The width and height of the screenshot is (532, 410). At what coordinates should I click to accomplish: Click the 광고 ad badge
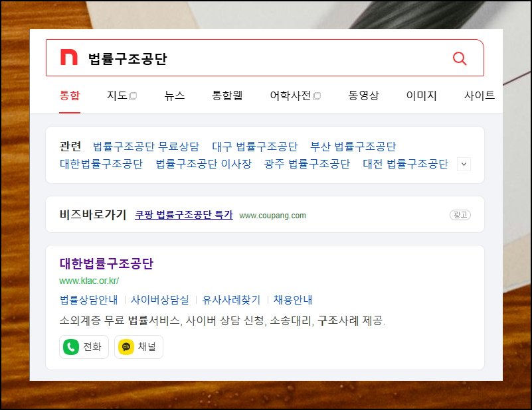pos(460,215)
